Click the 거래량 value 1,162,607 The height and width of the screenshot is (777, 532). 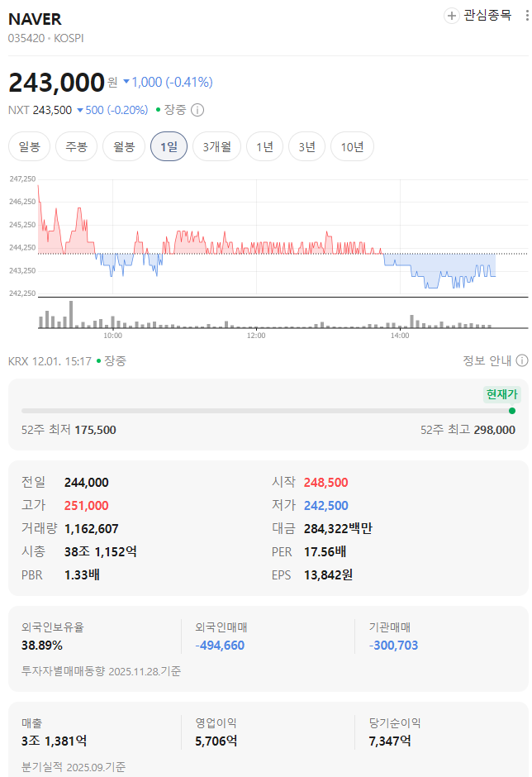tap(91, 529)
